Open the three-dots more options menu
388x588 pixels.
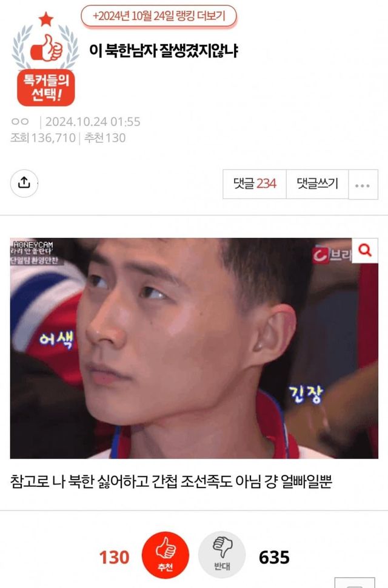[363, 185]
